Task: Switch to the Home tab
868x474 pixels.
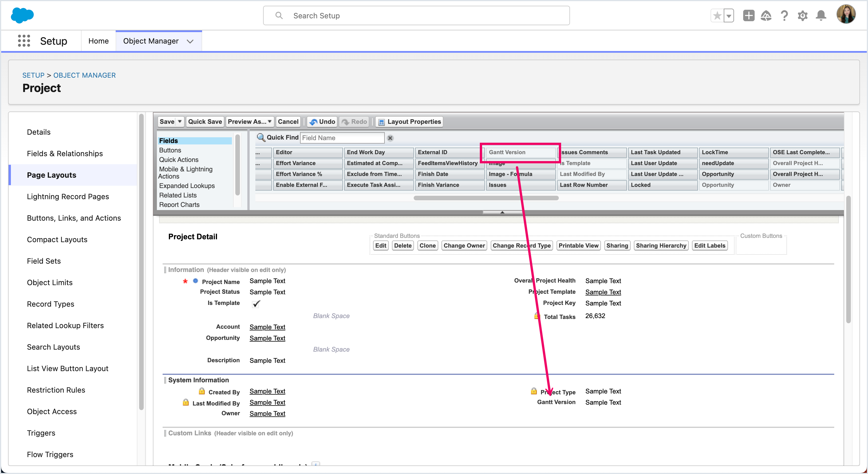Action: 98,41
